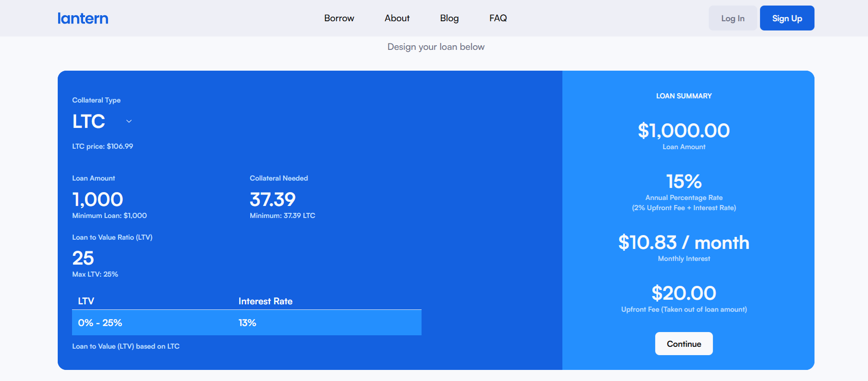
Task: Click the 'Monthly Interest' label
Action: [684, 259]
